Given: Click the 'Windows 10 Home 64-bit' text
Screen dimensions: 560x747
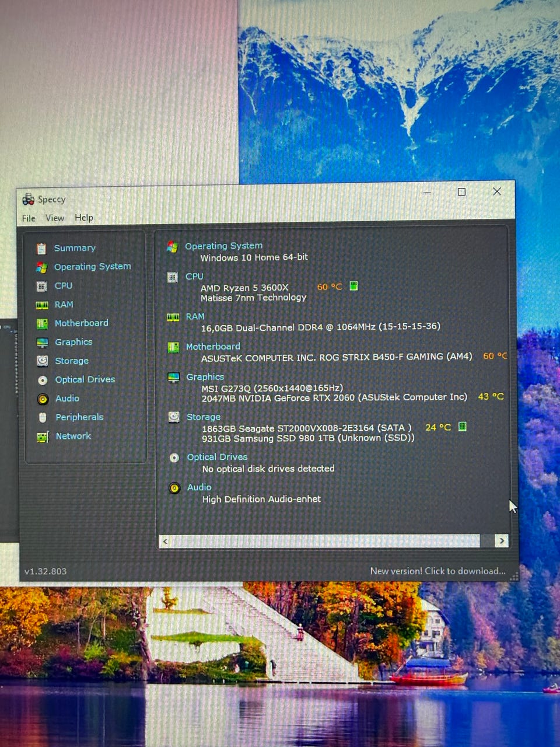Looking at the screenshot, I should click(254, 257).
